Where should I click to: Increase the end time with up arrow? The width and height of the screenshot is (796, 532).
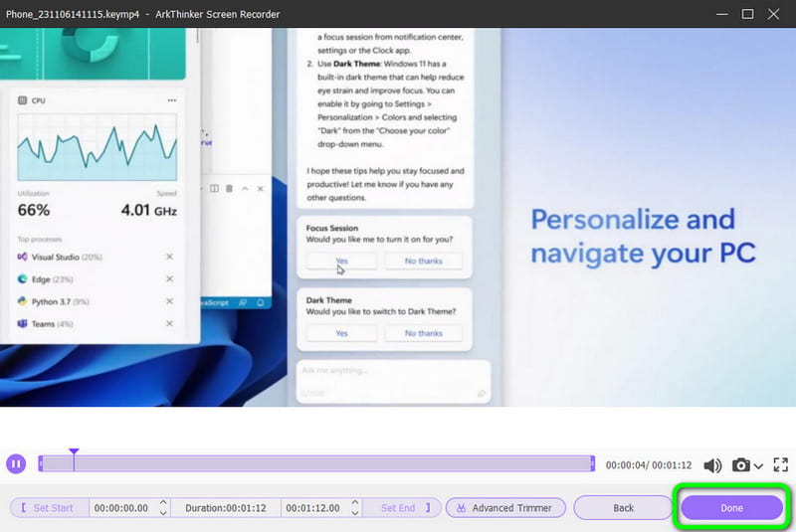(x=355, y=502)
